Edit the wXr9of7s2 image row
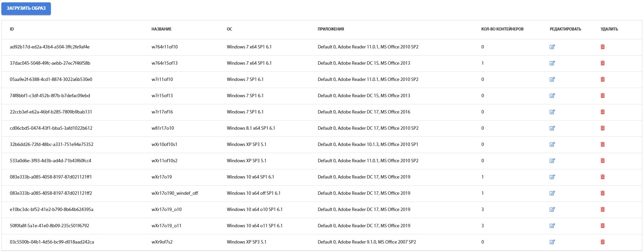Screen dimensions: 644x252 pos(552,242)
